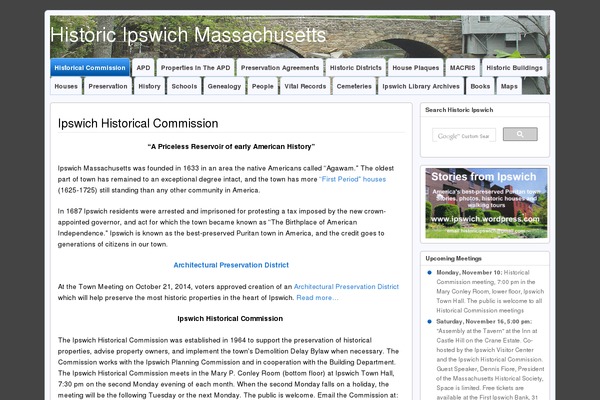Image resolution: width=600 pixels, height=400 pixels.
Task: Select Properties In The APD tab
Action: [x=196, y=68]
